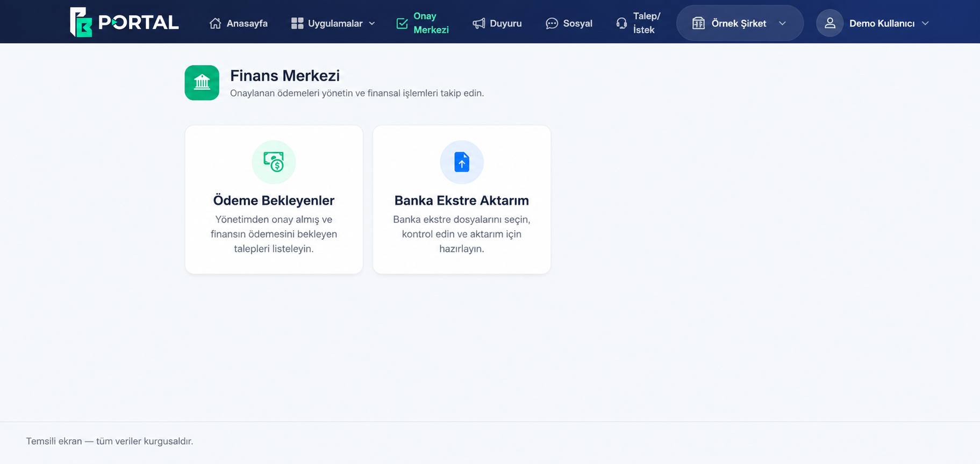Expand the chevron next to Örnek Şirket
Viewport: 980px width, 464px height.
click(x=783, y=23)
